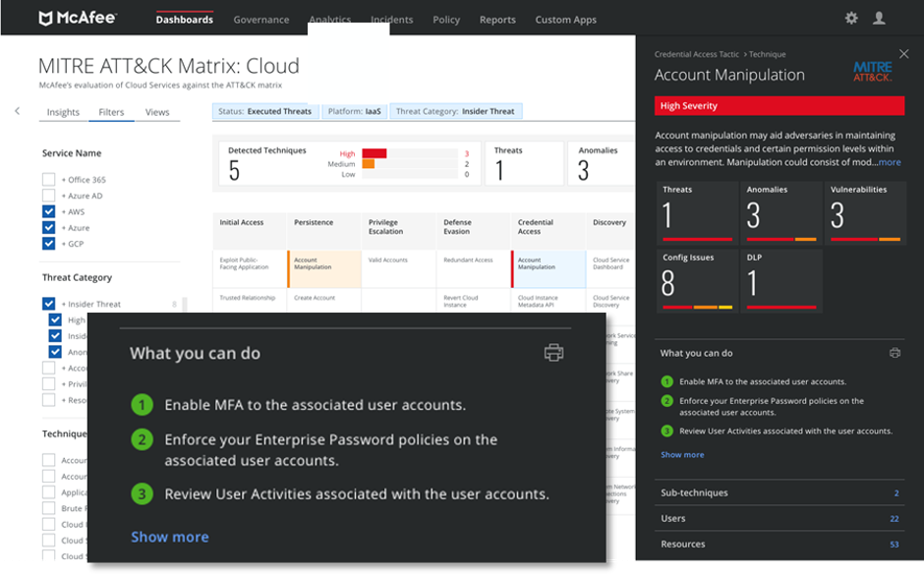Screen dimensions: 924x576
Task: Uncheck the Azure service checkbox
Action: point(48,227)
